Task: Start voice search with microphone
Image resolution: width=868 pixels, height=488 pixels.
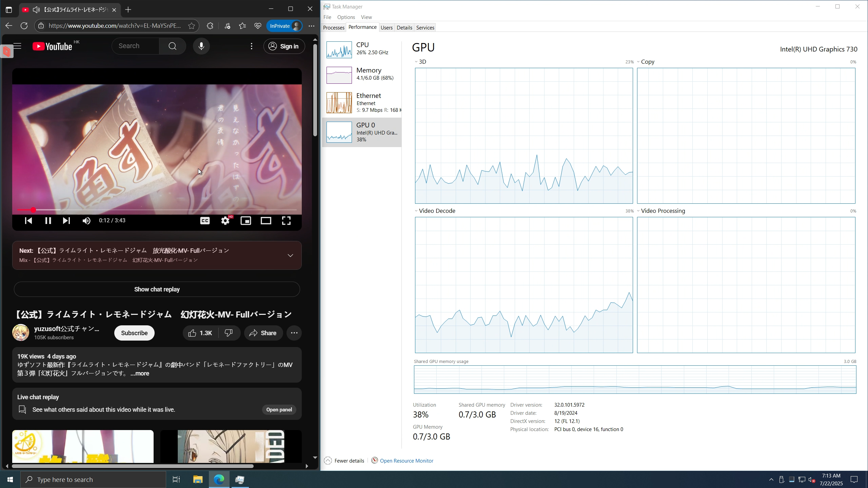Action: (x=201, y=46)
